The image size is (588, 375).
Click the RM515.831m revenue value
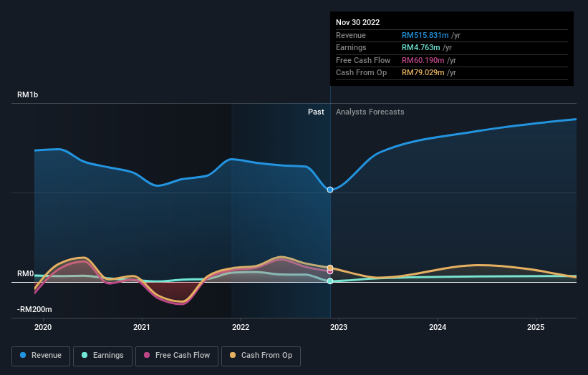pos(425,35)
